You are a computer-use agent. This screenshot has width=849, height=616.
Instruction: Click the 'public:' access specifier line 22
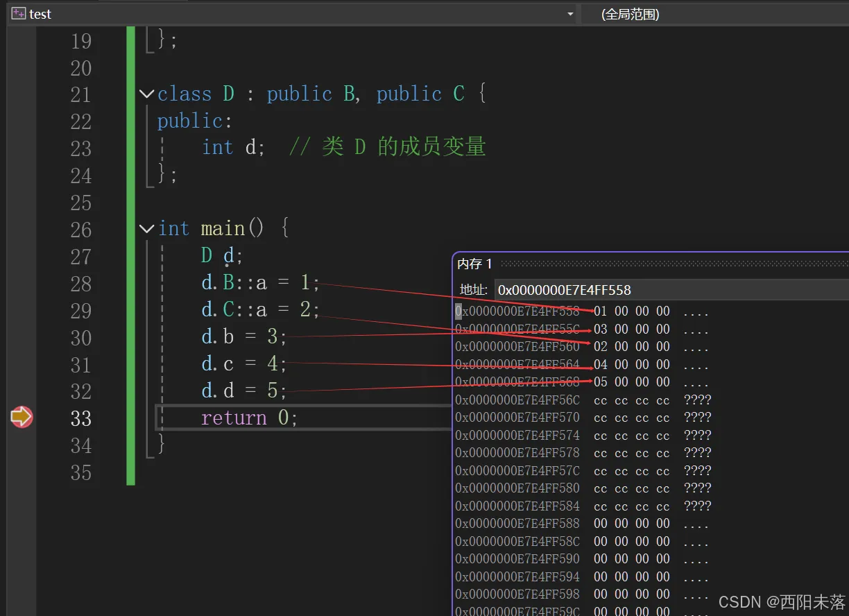(195, 121)
